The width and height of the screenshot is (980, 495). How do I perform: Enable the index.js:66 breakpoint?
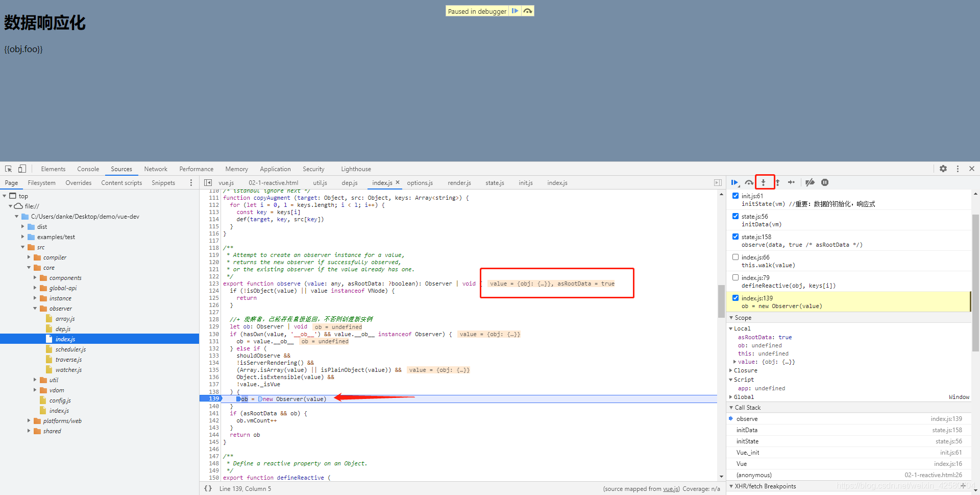click(x=736, y=257)
